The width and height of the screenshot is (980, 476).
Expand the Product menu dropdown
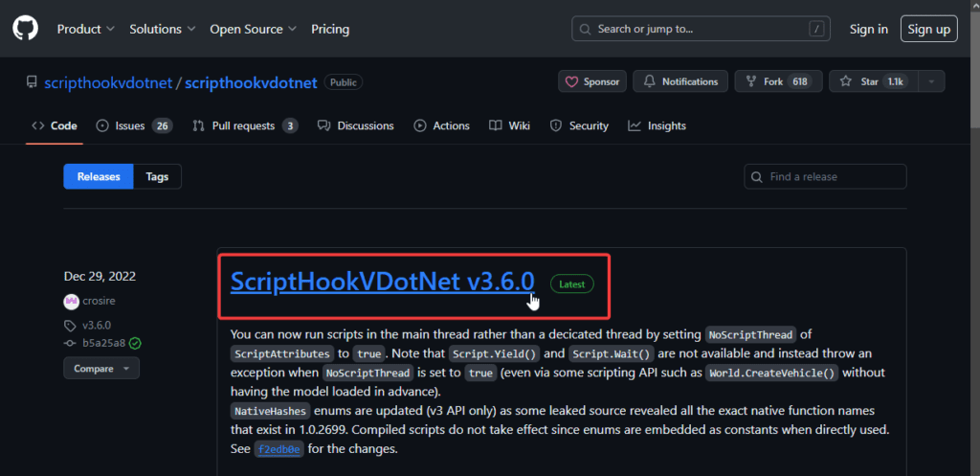[86, 29]
